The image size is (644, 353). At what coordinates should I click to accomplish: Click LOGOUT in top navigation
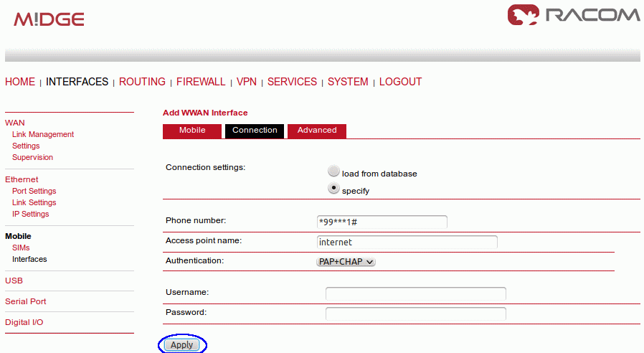400,82
